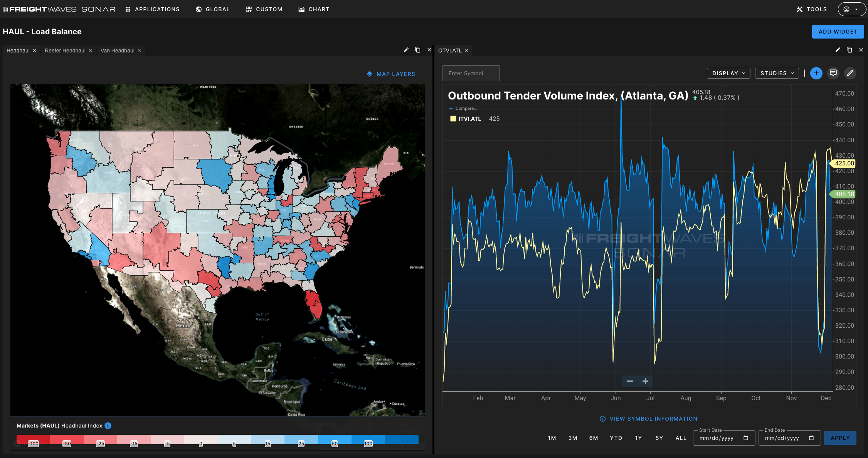Viewport: 868px width, 458px height.
Task: Expand the Studies dropdown
Action: tap(777, 73)
